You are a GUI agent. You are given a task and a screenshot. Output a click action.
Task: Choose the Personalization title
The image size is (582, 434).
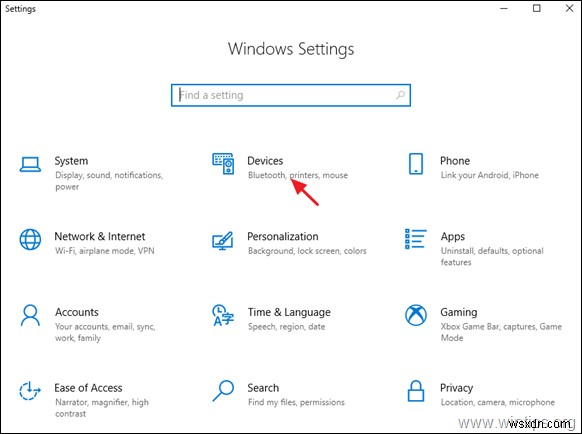coord(283,236)
